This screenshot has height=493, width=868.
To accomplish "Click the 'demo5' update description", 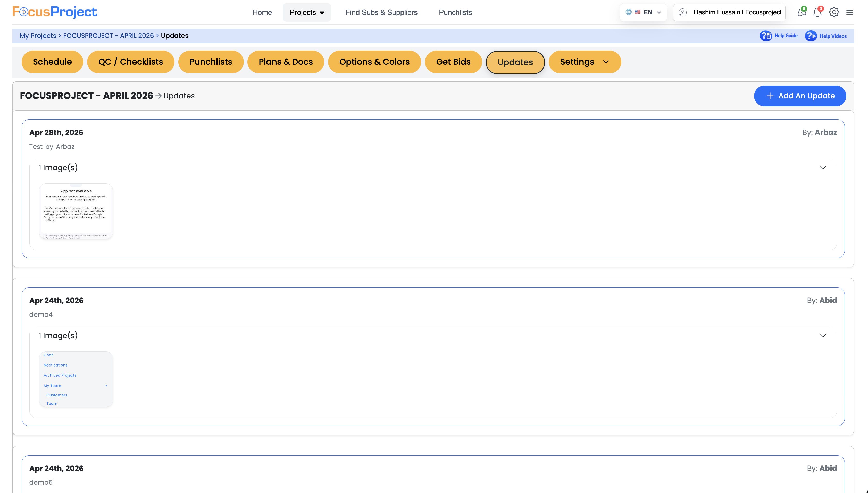I will (x=41, y=482).
